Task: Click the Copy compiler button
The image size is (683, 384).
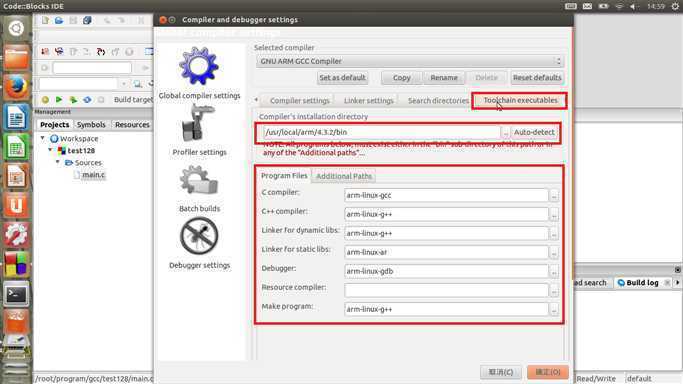Action: click(401, 77)
